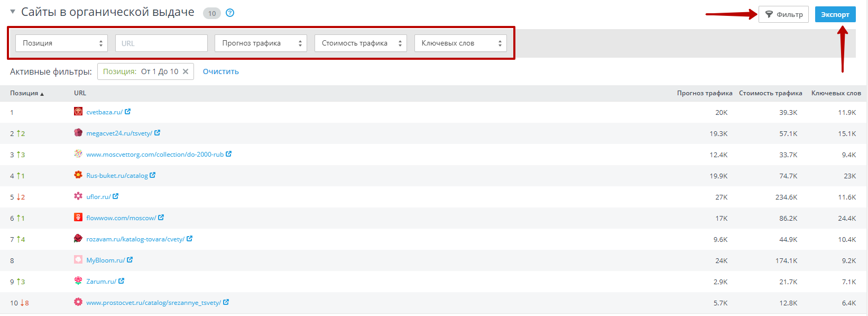Click external link icon next to flowwow.com/moscow/
868x316 pixels.
[161, 218]
